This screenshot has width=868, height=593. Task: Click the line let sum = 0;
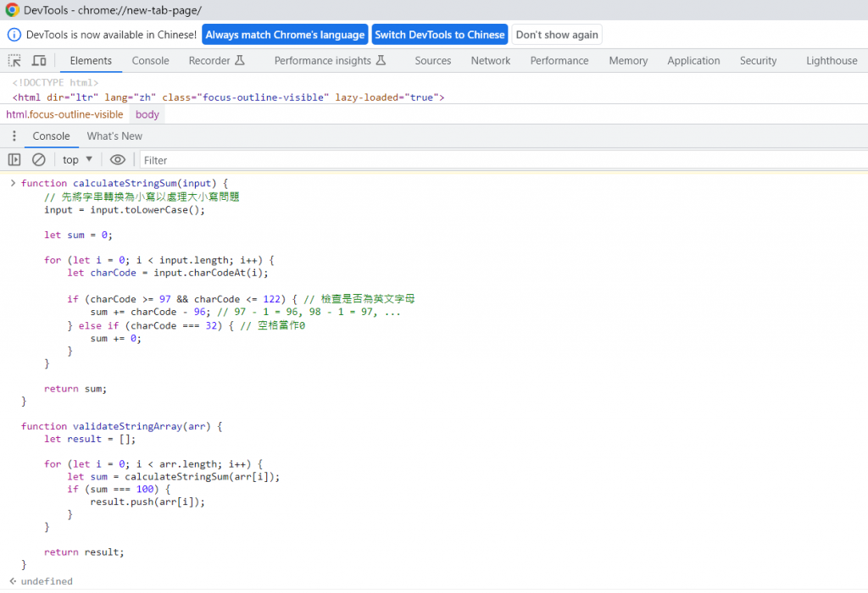click(x=78, y=236)
